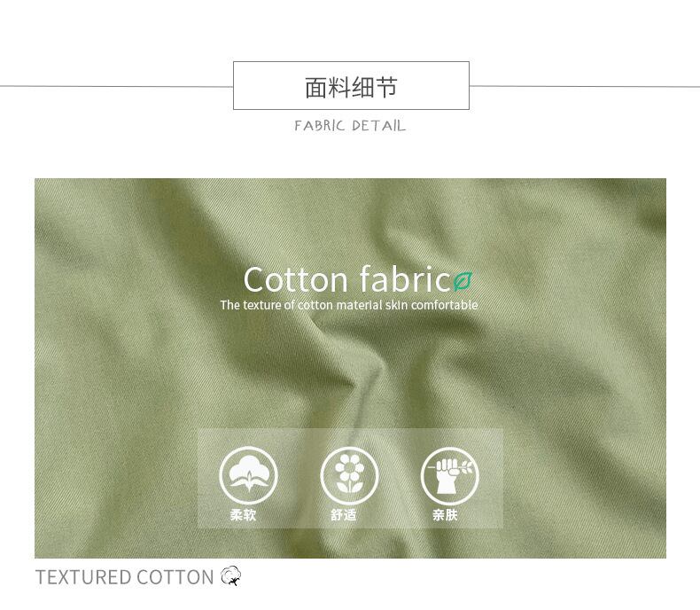Click the horizontal line right of title box
The width and height of the screenshot is (700, 610).
point(585,86)
